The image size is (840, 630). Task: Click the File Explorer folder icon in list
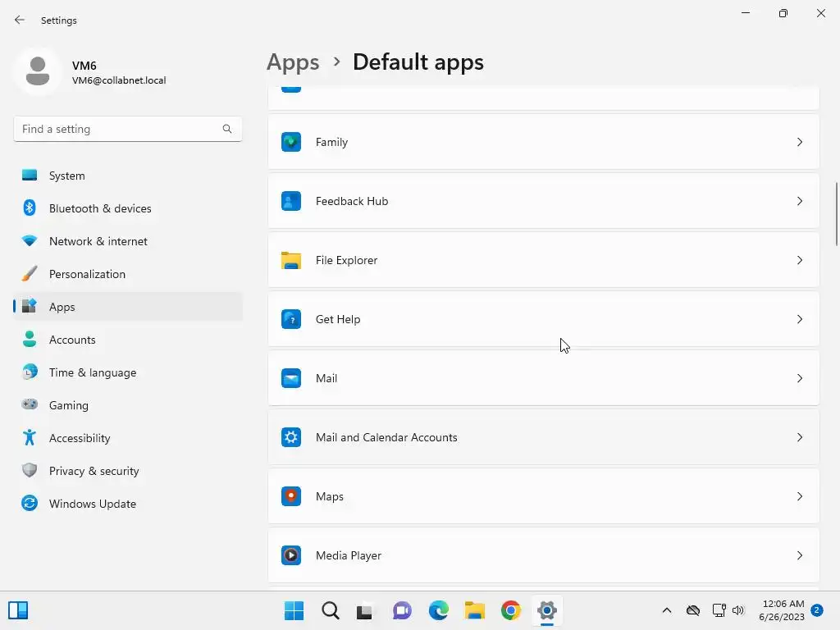tap(291, 260)
